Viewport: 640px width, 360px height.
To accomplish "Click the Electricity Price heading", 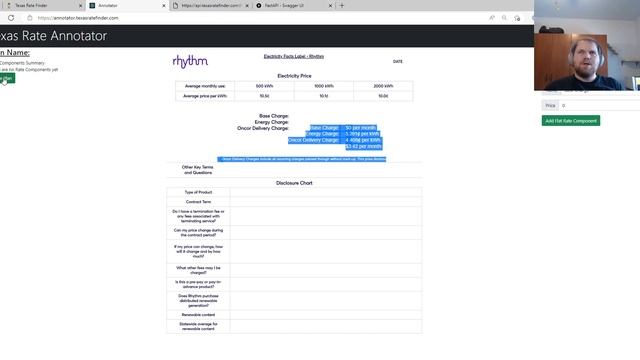I will point(294,76).
